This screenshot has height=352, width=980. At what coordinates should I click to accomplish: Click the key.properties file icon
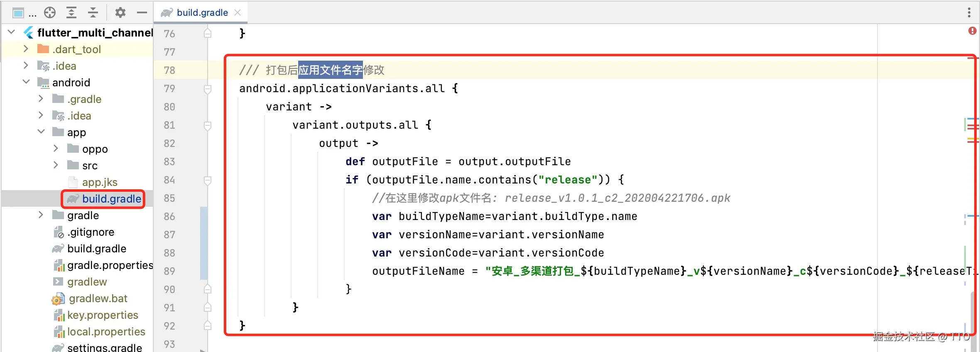pos(59,315)
